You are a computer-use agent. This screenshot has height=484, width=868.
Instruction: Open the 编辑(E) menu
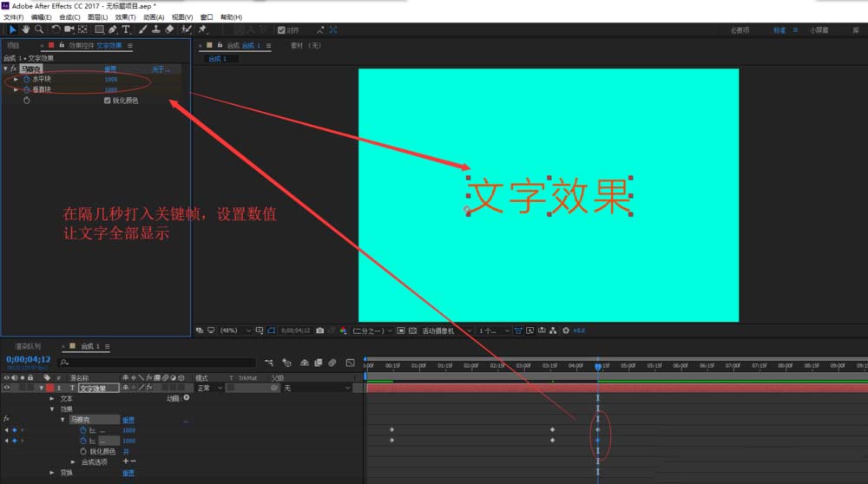(41, 17)
